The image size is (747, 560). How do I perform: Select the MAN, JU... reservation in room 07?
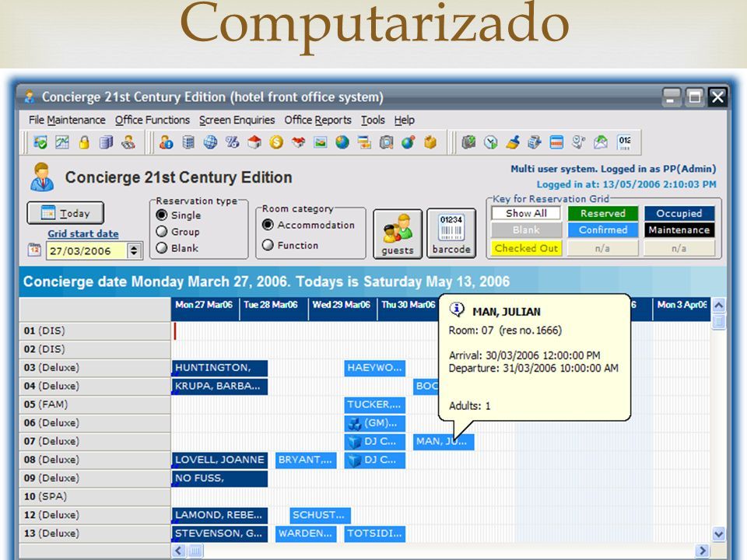(x=444, y=442)
